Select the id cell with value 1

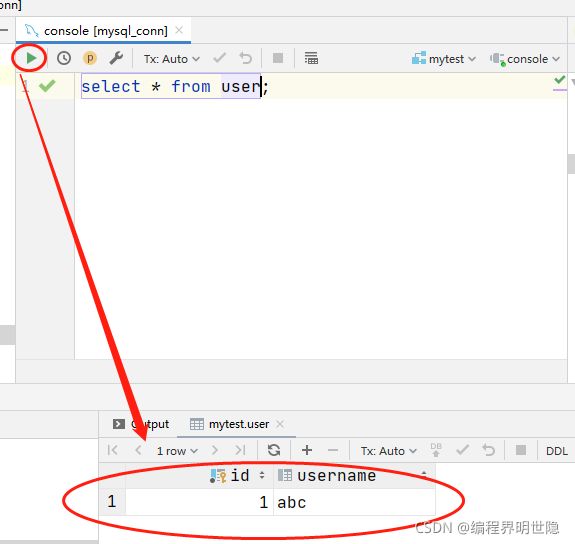(x=199, y=502)
